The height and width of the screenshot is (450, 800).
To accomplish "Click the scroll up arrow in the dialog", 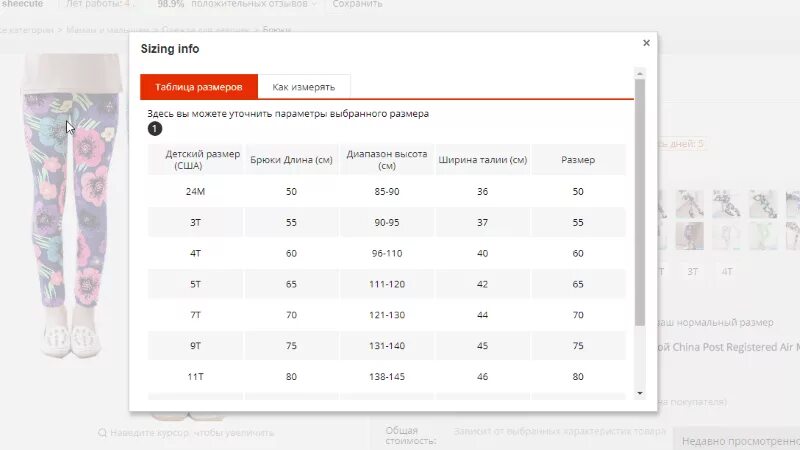I will pyautogui.click(x=640, y=74).
